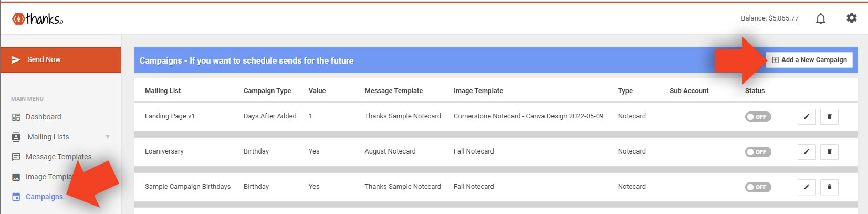The width and height of the screenshot is (868, 214).
Task: Open the settings gear menu
Action: (x=851, y=18)
